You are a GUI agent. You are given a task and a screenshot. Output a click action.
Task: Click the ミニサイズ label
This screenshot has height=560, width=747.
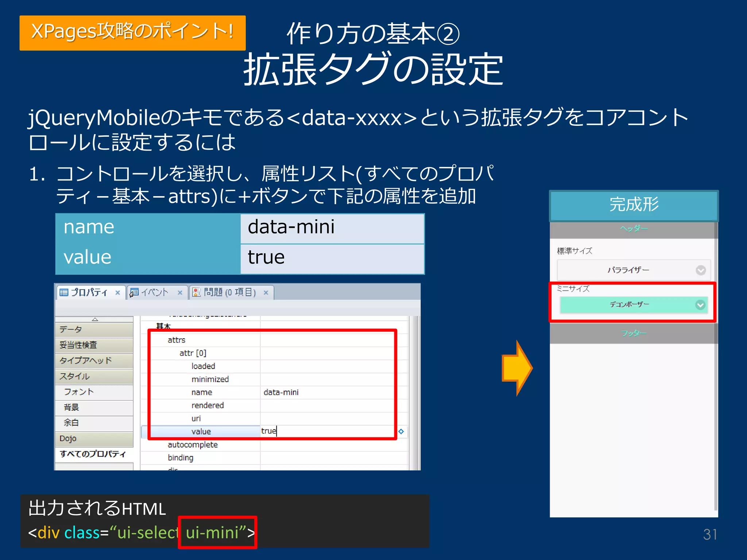click(573, 289)
